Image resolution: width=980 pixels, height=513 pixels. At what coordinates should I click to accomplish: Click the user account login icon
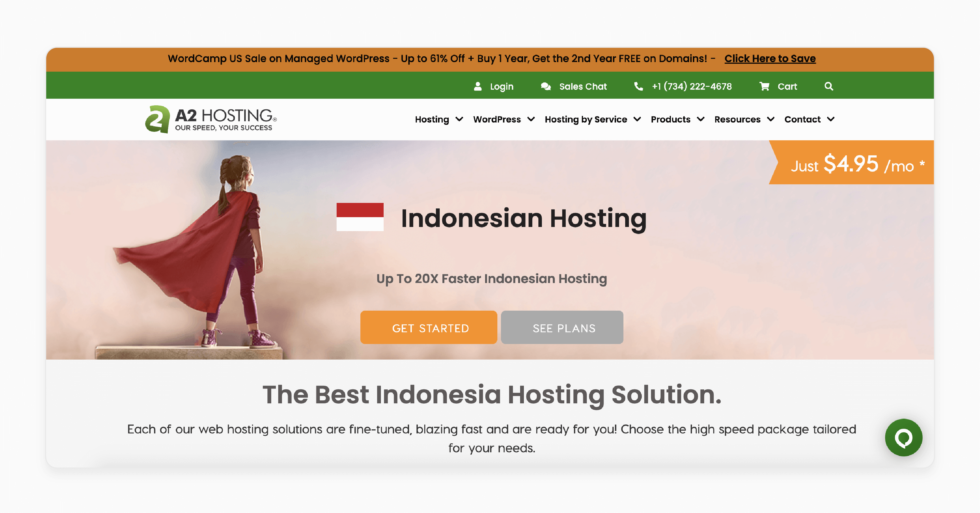pyautogui.click(x=478, y=86)
